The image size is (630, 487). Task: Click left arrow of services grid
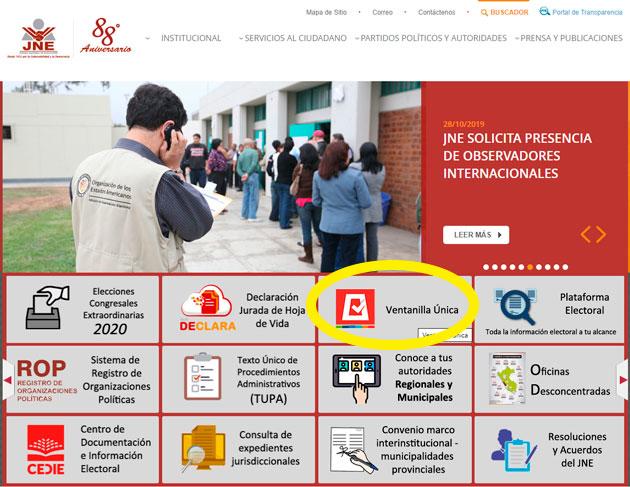point(7,380)
